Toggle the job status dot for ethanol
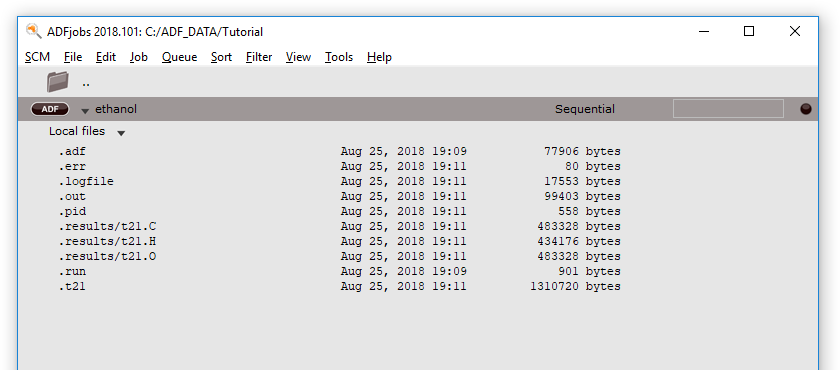840x370 pixels. [806, 109]
